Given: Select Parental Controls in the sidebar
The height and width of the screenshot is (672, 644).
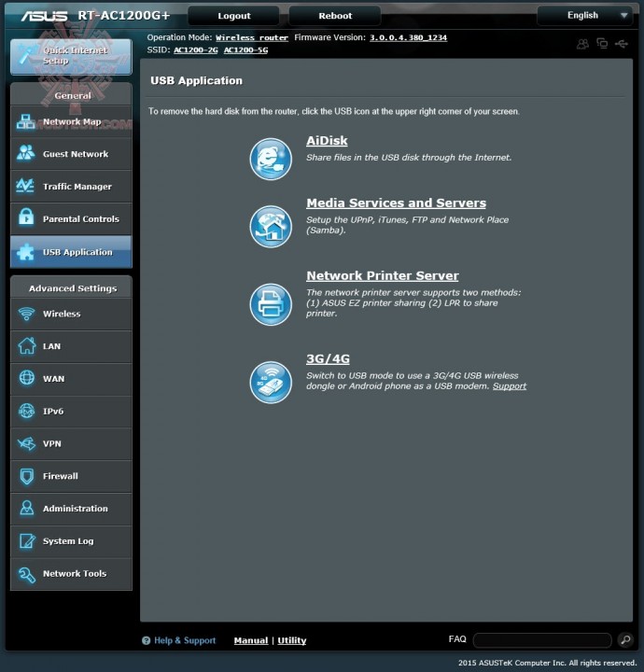Looking at the screenshot, I should click(x=71, y=219).
